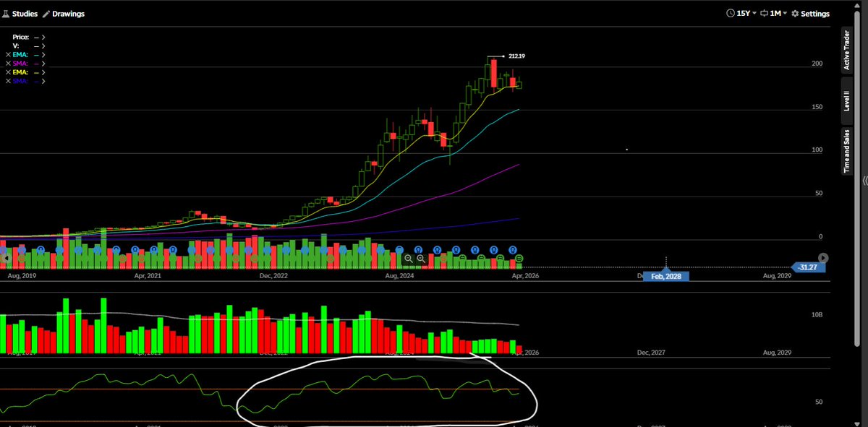The height and width of the screenshot is (427, 868).
Task: Expand the blue SMA legend chevron
Action: pyautogui.click(x=43, y=82)
